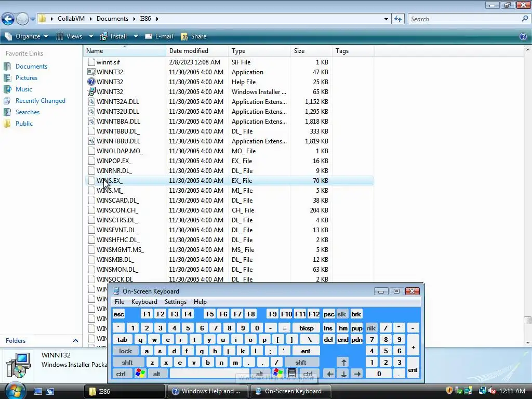
Task: Toggle the lock key on On-Screen Keyboard
Action: tap(125, 351)
